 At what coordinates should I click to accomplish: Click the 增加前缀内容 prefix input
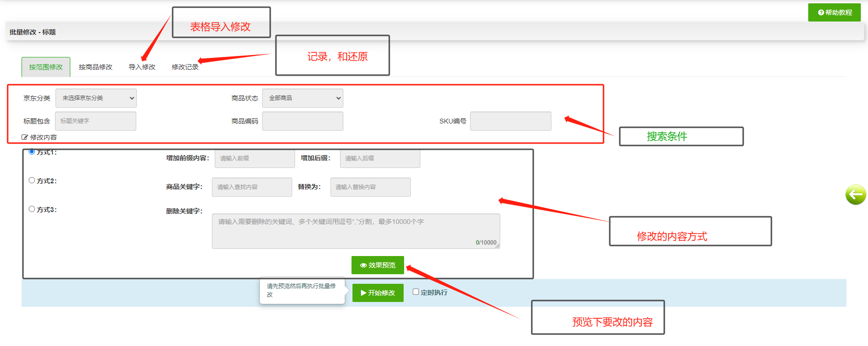point(254,158)
